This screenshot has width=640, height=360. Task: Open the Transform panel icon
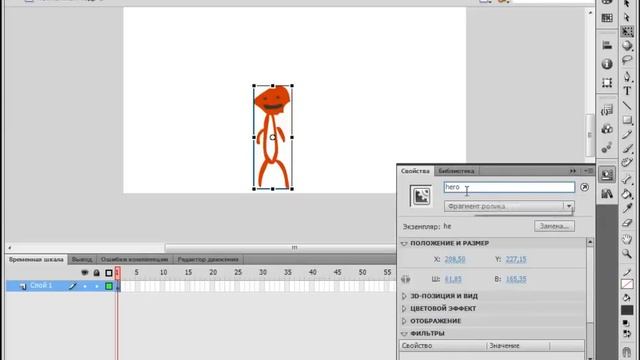[x=607, y=82]
